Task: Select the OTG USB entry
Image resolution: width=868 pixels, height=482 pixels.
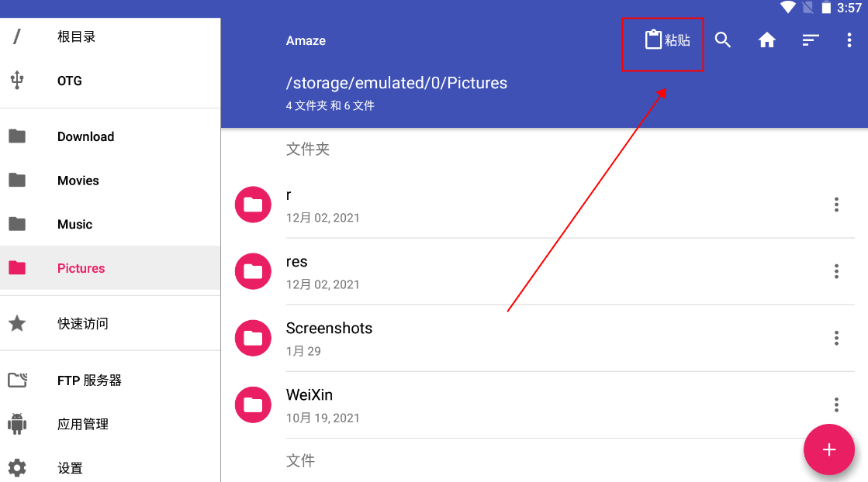Action: click(69, 81)
